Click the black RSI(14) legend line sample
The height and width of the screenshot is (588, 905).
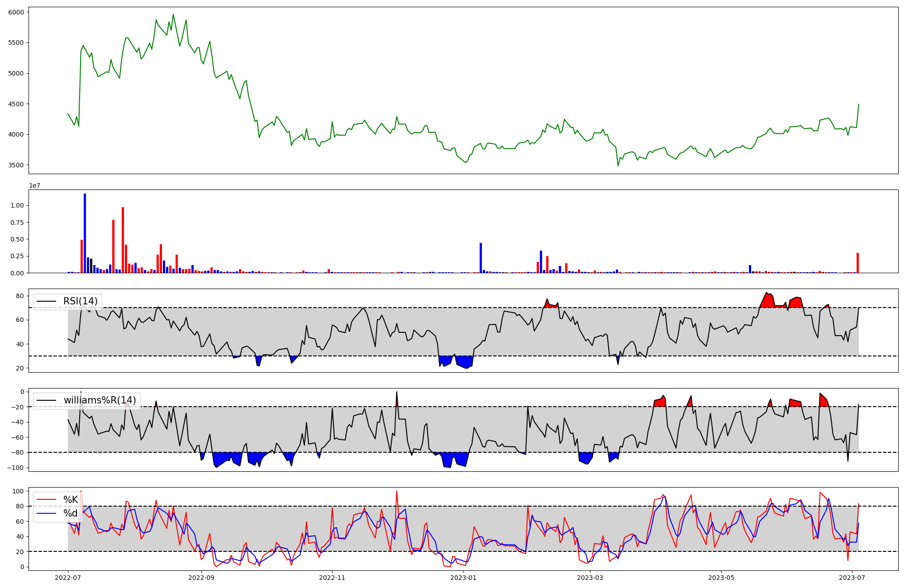(x=47, y=301)
